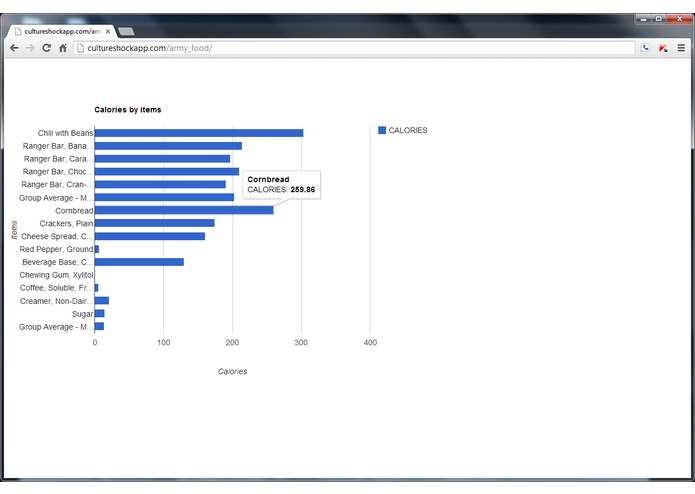
Task: Click the 'Sugar' axis label
Action: click(82, 314)
